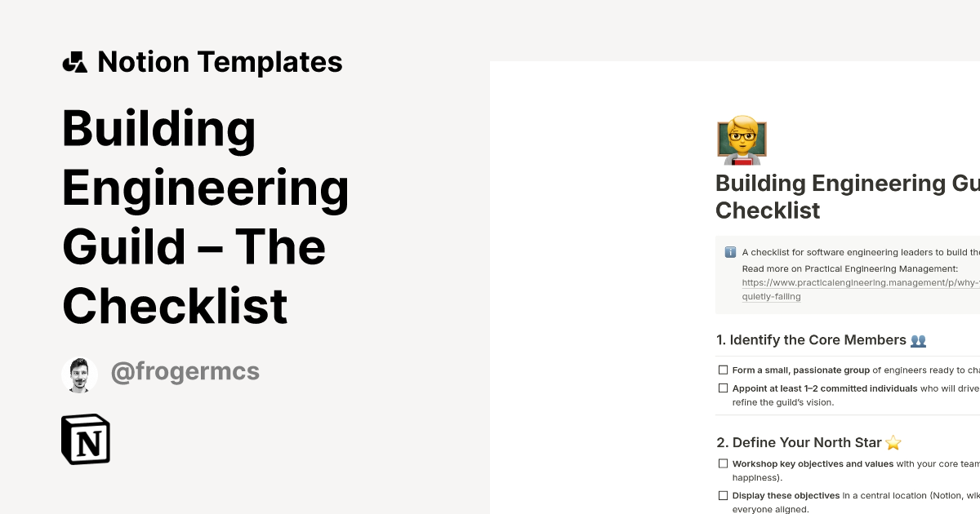Open the Notion app logo icon
This screenshot has height=514, width=980.
coord(86,440)
